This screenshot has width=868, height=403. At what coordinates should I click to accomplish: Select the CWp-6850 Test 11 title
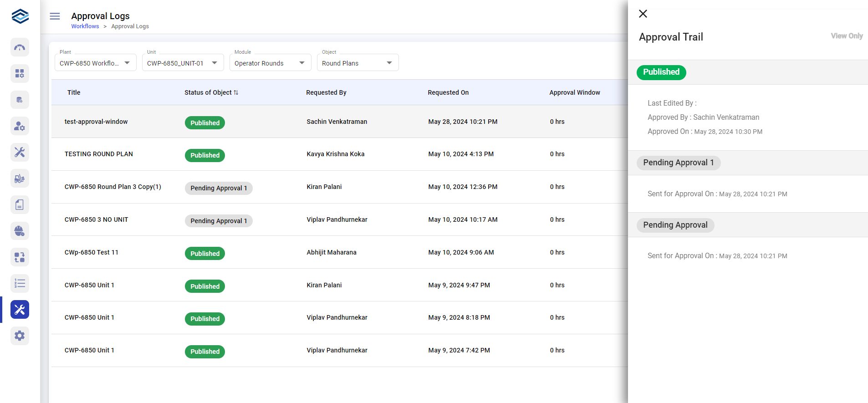[92, 252]
